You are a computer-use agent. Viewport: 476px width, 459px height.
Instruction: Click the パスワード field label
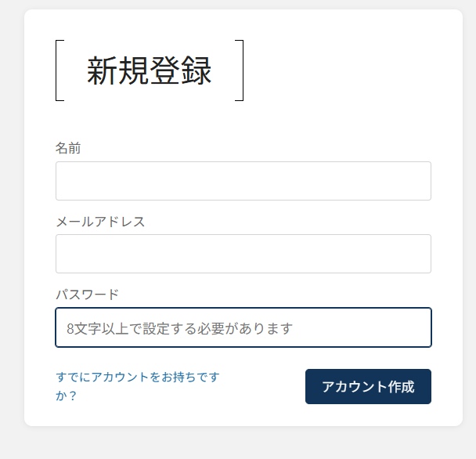click(x=87, y=295)
